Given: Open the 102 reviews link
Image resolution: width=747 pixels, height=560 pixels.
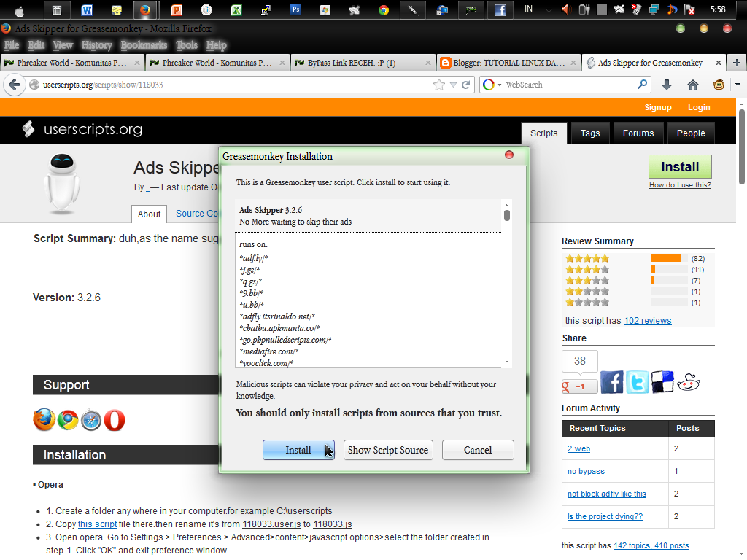Looking at the screenshot, I should click(647, 320).
